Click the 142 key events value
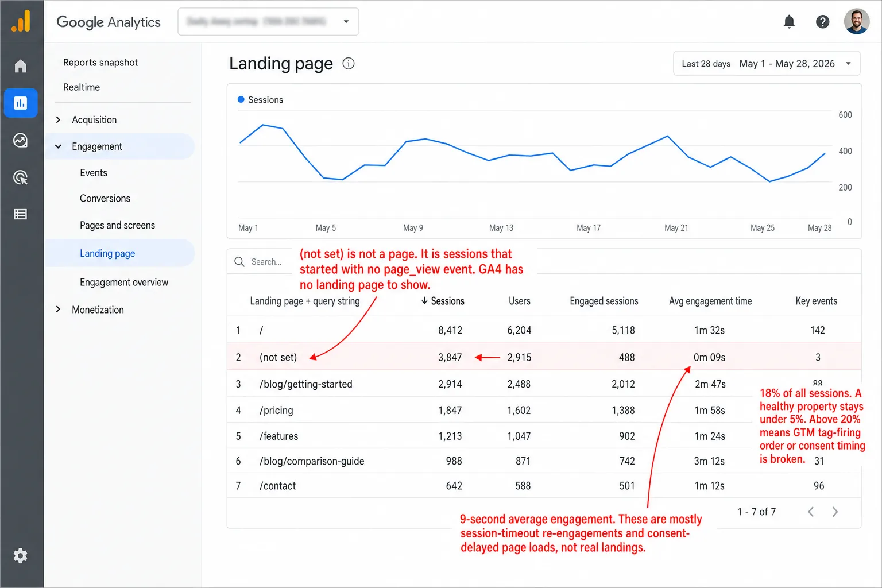The height and width of the screenshot is (588, 882). pos(818,330)
